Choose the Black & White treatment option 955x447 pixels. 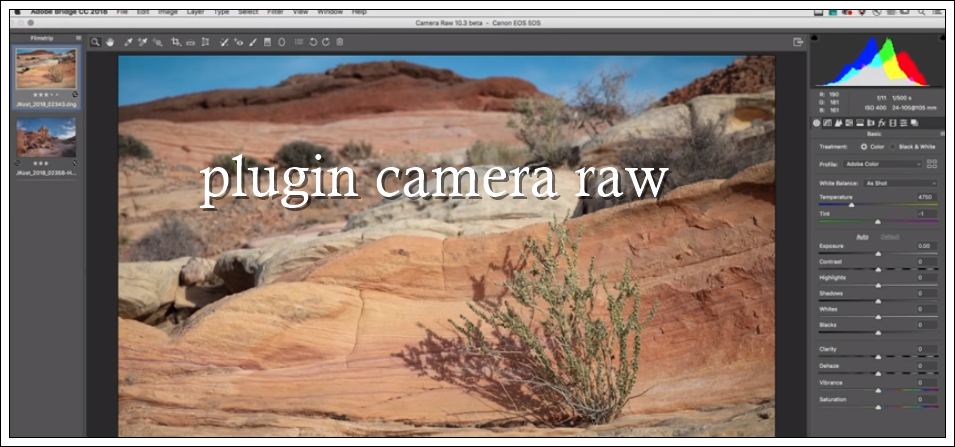[893, 147]
